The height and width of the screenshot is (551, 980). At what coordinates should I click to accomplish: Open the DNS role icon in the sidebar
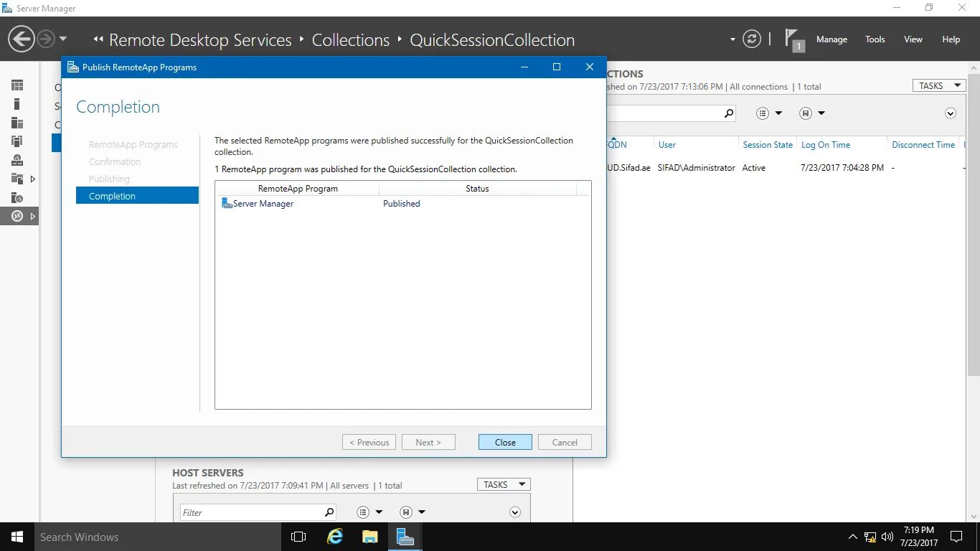pyautogui.click(x=17, y=160)
